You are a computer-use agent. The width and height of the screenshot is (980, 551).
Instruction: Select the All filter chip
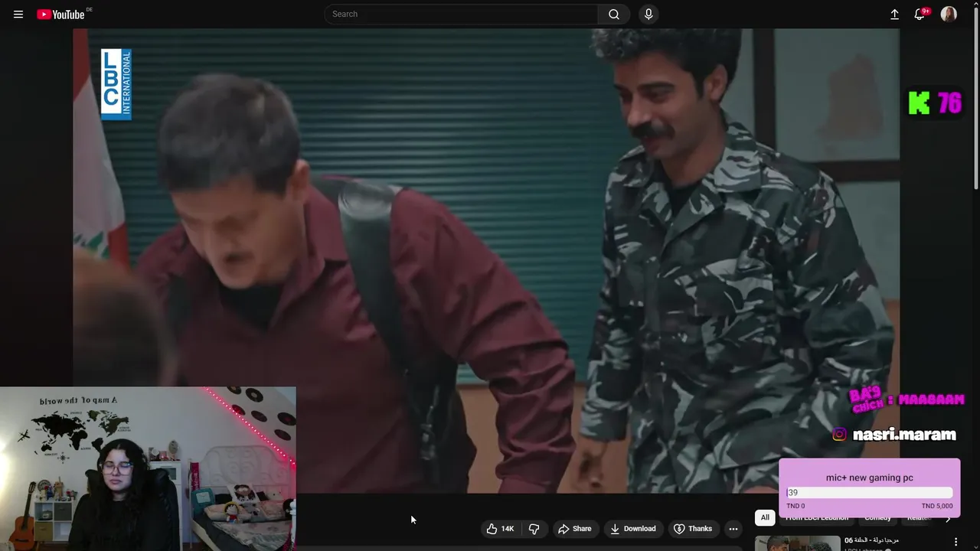(765, 518)
